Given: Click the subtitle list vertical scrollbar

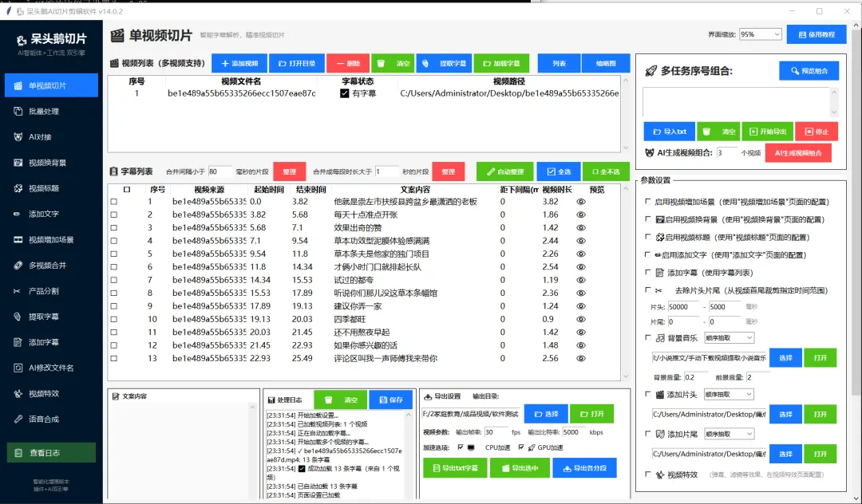Looking at the screenshot, I should [x=626, y=282].
